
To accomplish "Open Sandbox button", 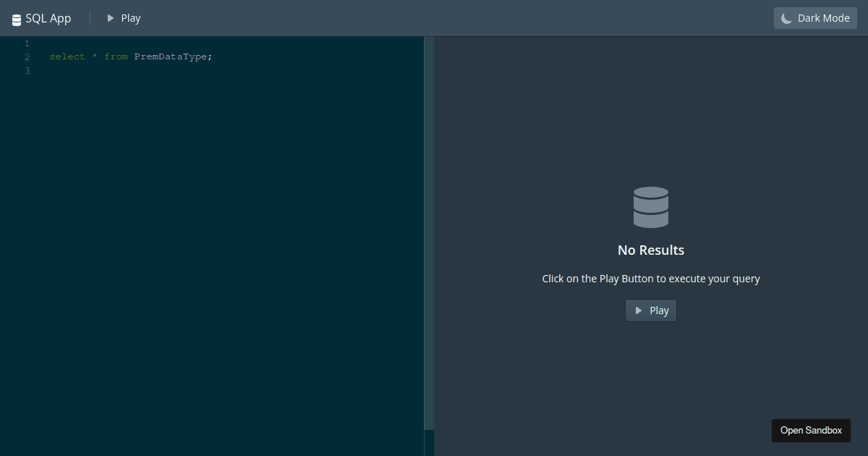I will click(x=811, y=430).
